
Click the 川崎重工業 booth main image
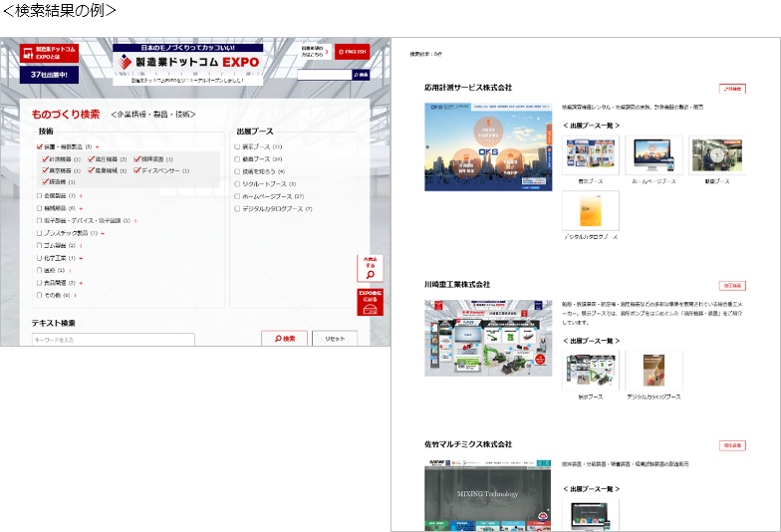[488, 338]
